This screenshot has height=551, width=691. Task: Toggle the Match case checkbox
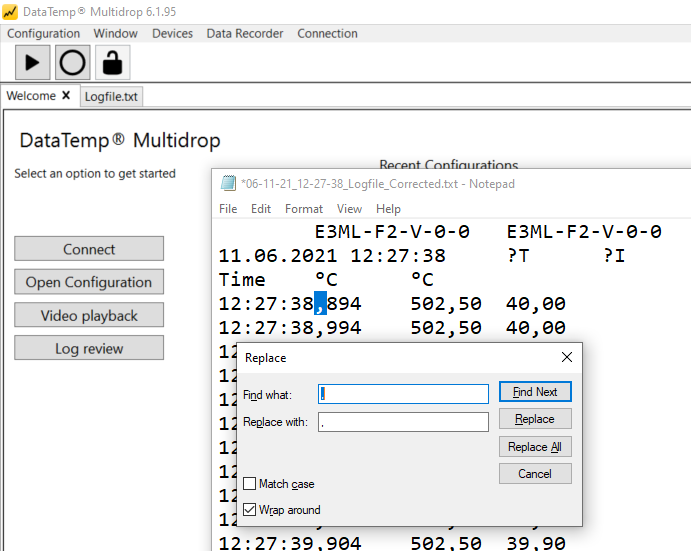click(249, 484)
